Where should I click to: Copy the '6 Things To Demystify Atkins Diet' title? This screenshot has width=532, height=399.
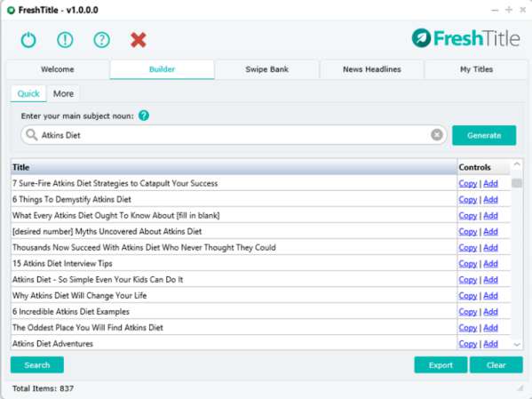pos(467,200)
